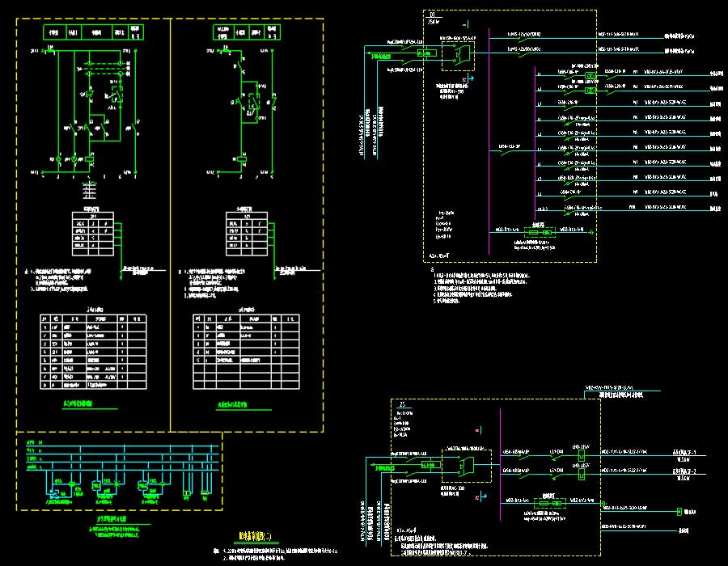Click the green dashed surge protector box in upper panel
This screenshot has width=728, height=566.
tap(540, 232)
